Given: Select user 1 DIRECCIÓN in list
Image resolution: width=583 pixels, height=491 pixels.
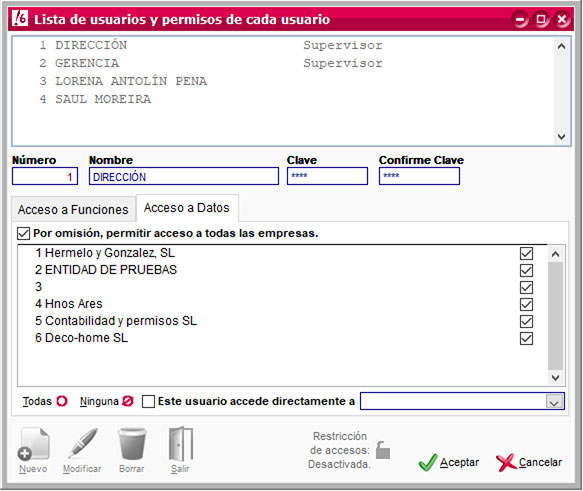Looking at the screenshot, I should [x=283, y=45].
